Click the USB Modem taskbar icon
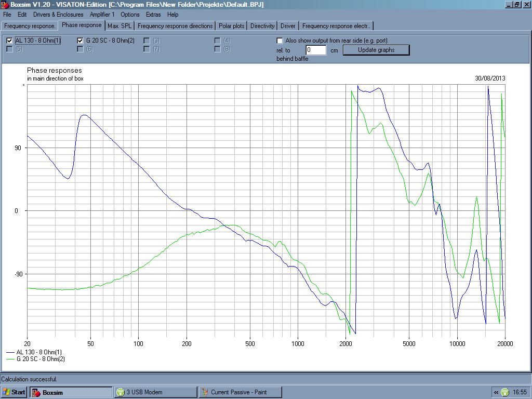The height and width of the screenshot is (399, 532). pyautogui.click(x=121, y=392)
